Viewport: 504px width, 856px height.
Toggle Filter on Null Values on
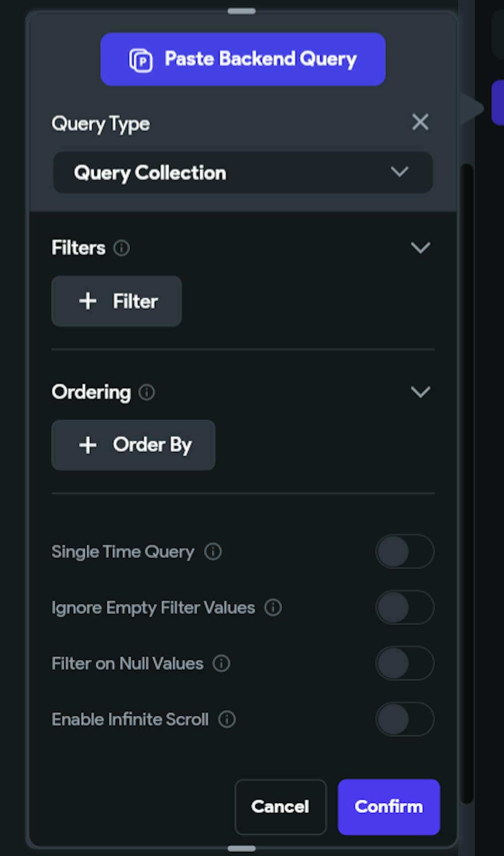[x=405, y=663]
